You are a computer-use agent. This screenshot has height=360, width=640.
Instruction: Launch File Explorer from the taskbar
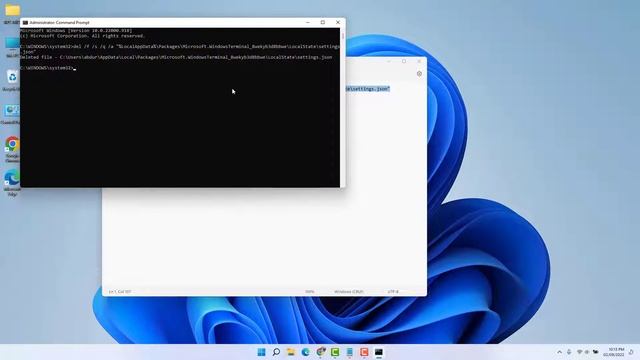(x=291, y=352)
